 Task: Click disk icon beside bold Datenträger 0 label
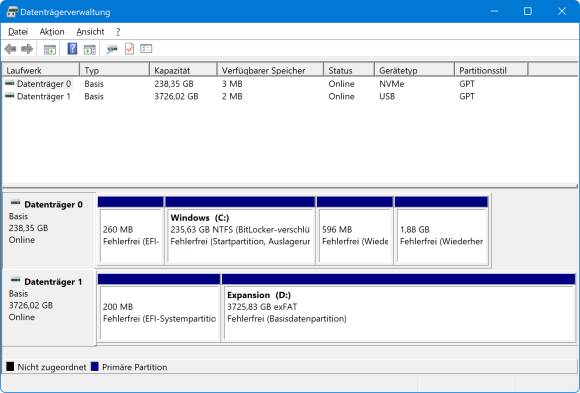(16, 203)
